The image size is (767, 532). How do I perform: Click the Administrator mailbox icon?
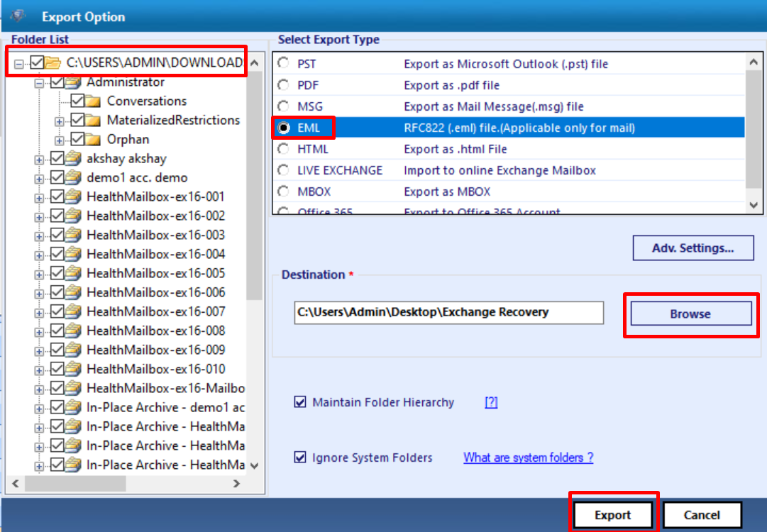[x=73, y=82]
